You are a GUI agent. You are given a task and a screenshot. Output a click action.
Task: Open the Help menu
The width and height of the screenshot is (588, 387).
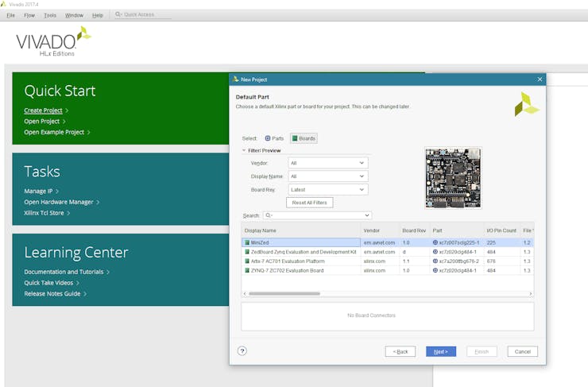click(98, 15)
